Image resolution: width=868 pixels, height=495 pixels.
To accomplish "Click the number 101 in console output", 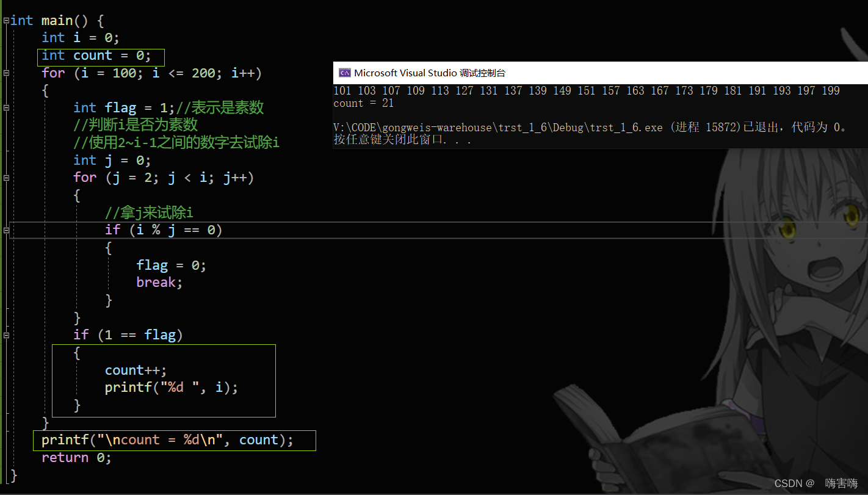I will pos(342,90).
